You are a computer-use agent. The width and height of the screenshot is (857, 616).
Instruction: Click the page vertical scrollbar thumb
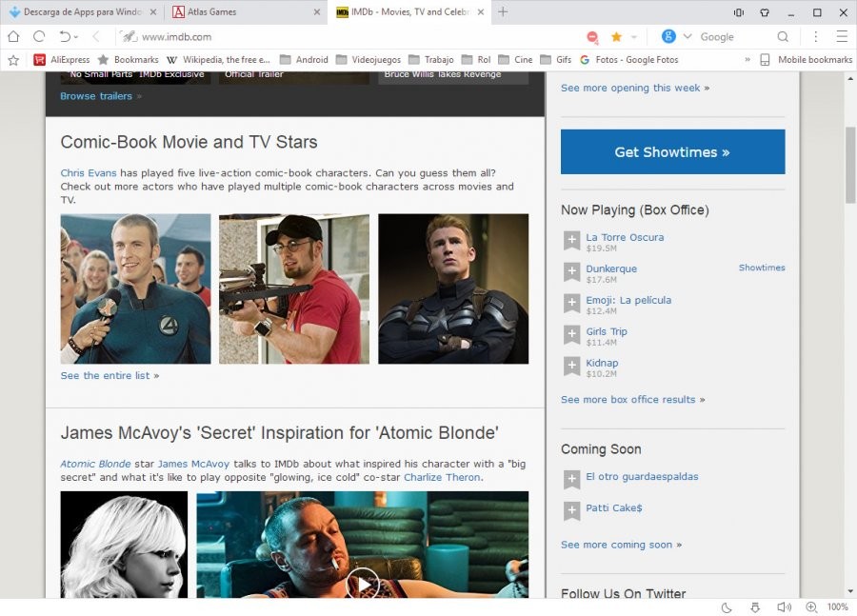coord(850,165)
